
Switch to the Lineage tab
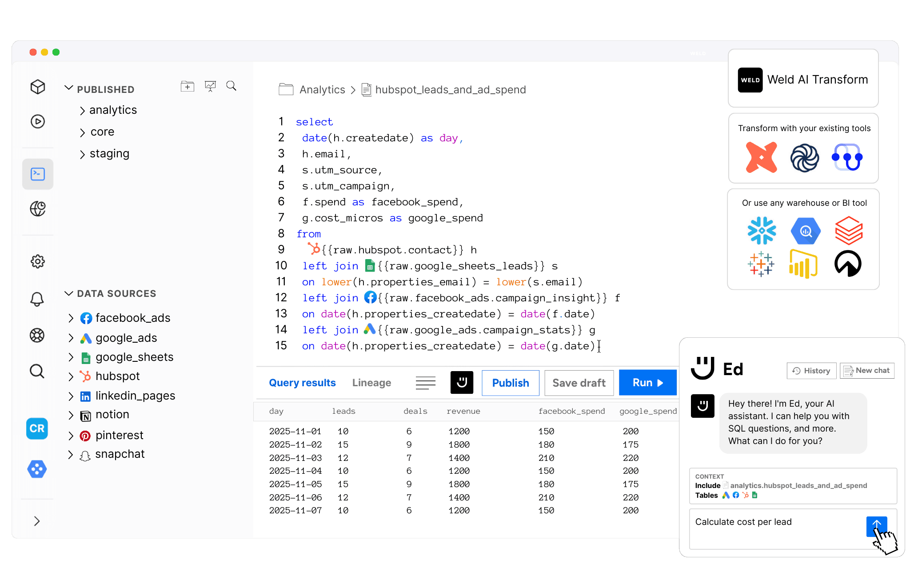(x=371, y=383)
